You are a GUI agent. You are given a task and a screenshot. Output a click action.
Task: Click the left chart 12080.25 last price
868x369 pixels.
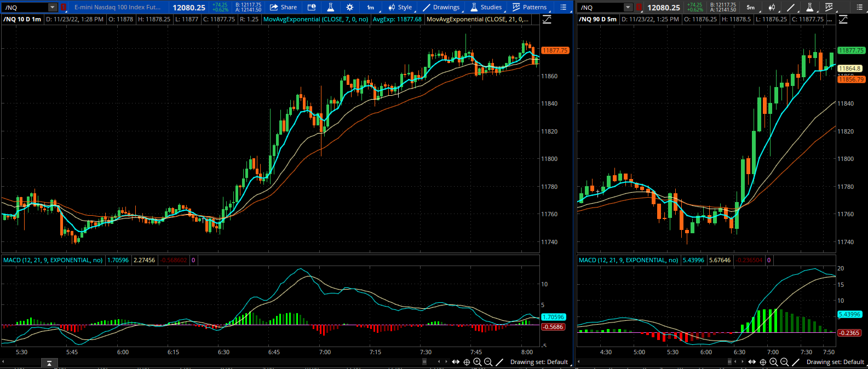pos(189,8)
